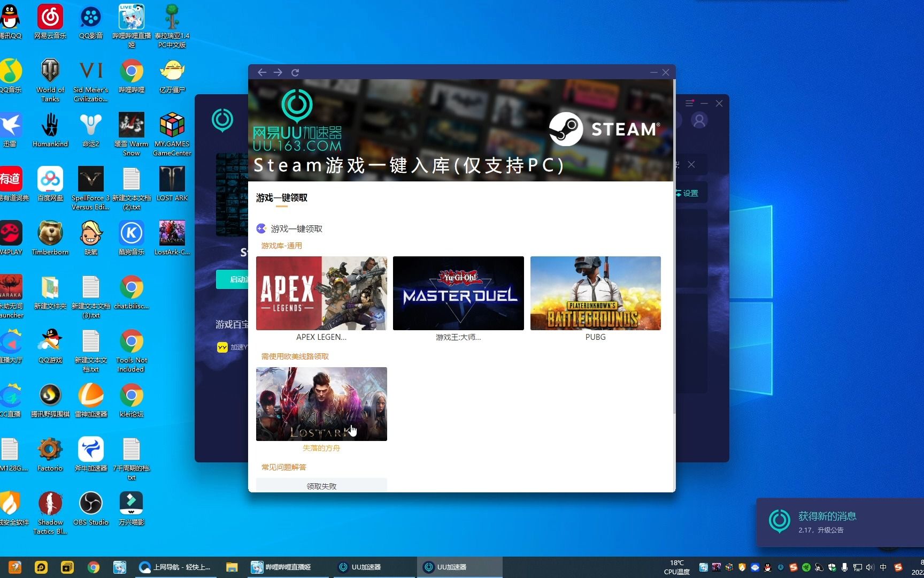
Task: Launch Sid Meier's Civilization VI shortcut
Action: 91,80
